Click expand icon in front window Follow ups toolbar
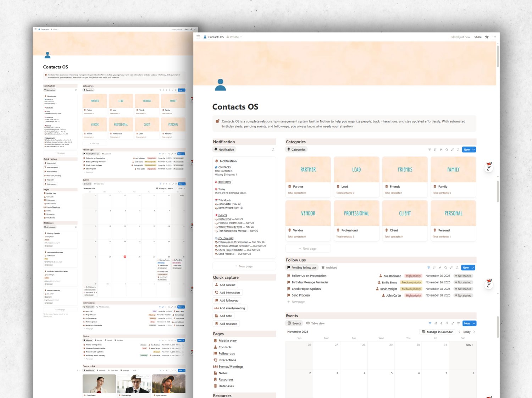This screenshot has width=532, height=398. [451, 267]
